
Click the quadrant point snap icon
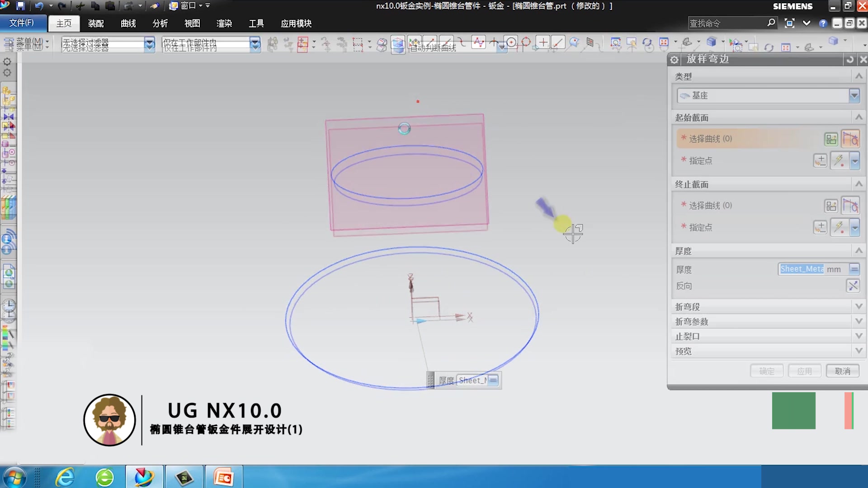526,42
